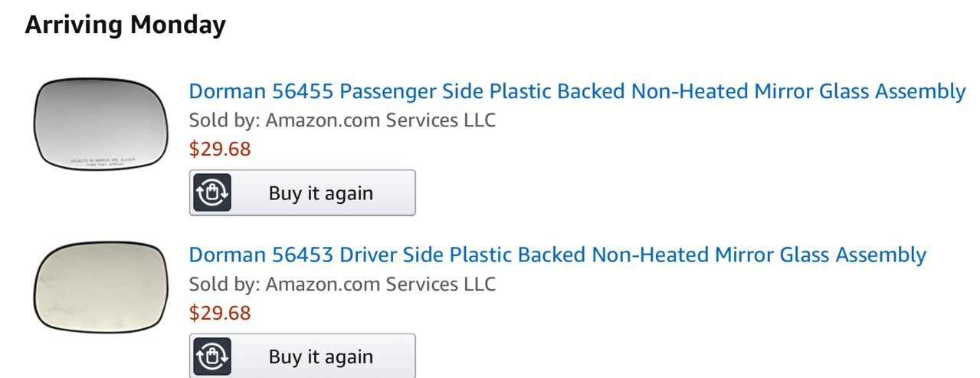
Task: Buy the Passenger Side mirror again
Action: tap(303, 192)
